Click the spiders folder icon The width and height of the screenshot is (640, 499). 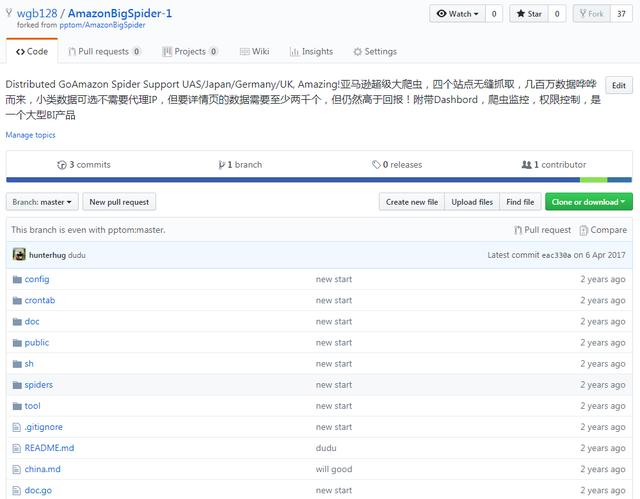[17, 385]
